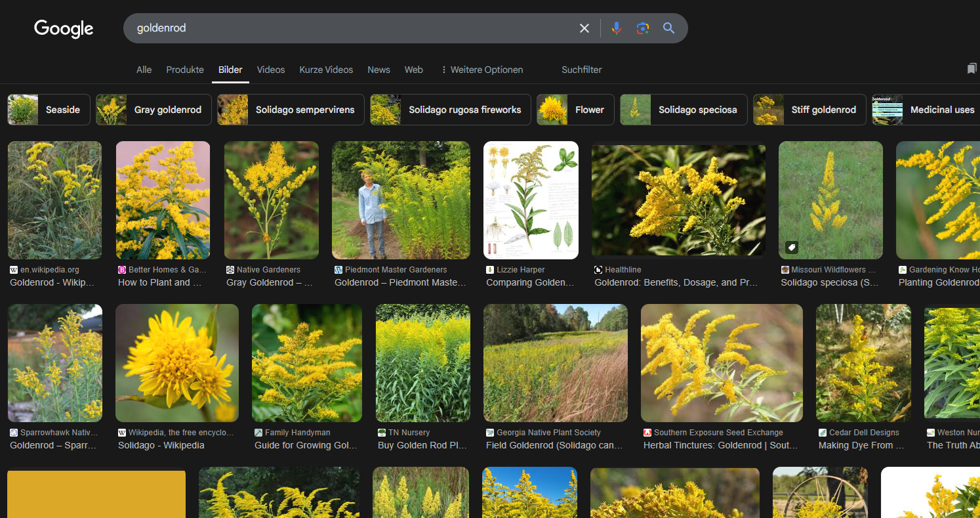The width and height of the screenshot is (980, 518).
Task: Click the Better Homes & Gardens favicon
Action: [x=122, y=270]
